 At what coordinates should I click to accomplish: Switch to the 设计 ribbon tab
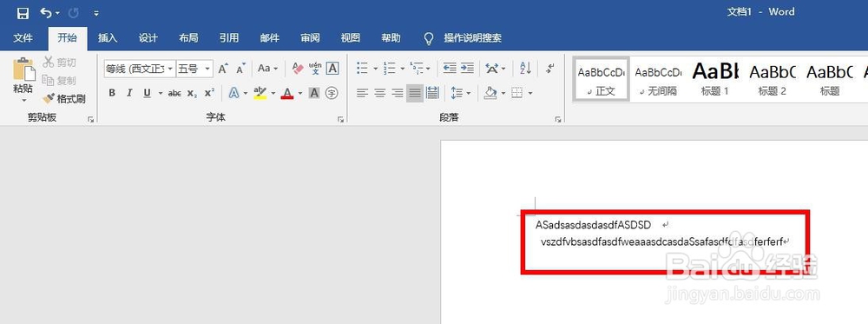click(x=148, y=38)
